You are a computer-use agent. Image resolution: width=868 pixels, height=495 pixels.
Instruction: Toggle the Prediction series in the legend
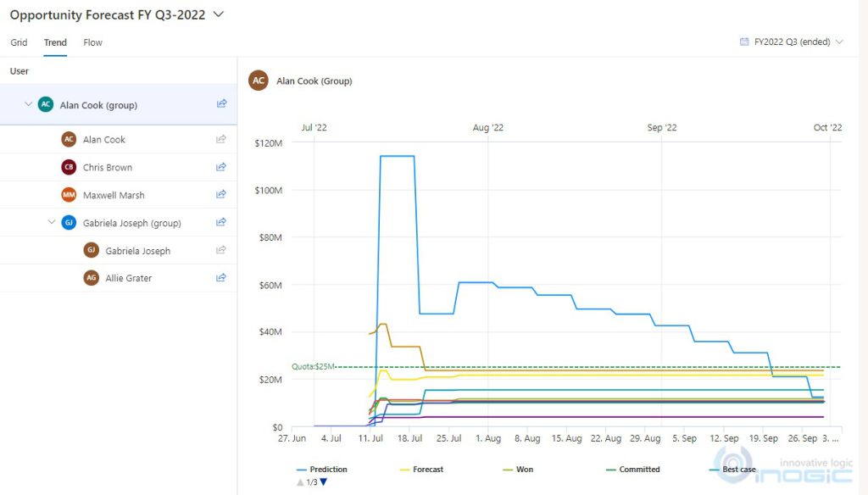coord(329,469)
